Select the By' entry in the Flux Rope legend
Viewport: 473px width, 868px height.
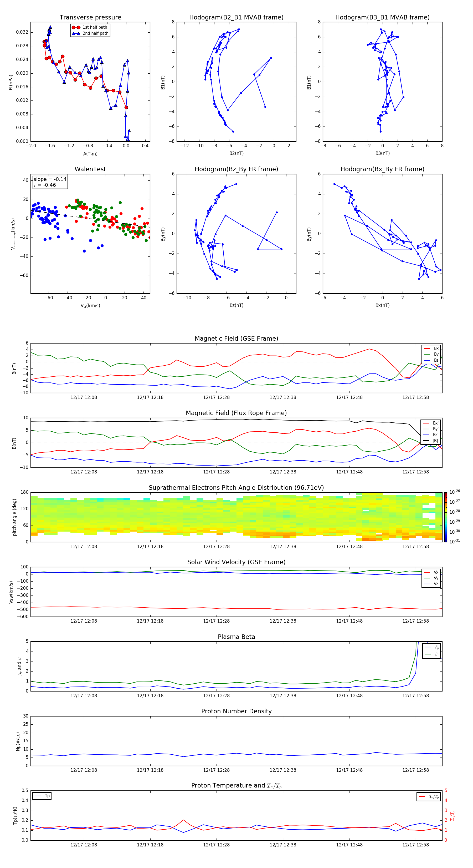click(431, 429)
